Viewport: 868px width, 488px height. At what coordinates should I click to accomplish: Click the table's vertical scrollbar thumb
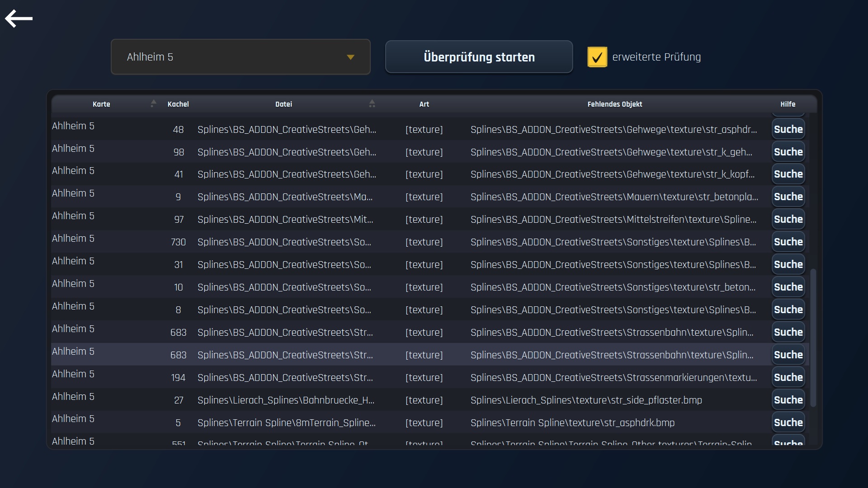click(813, 338)
